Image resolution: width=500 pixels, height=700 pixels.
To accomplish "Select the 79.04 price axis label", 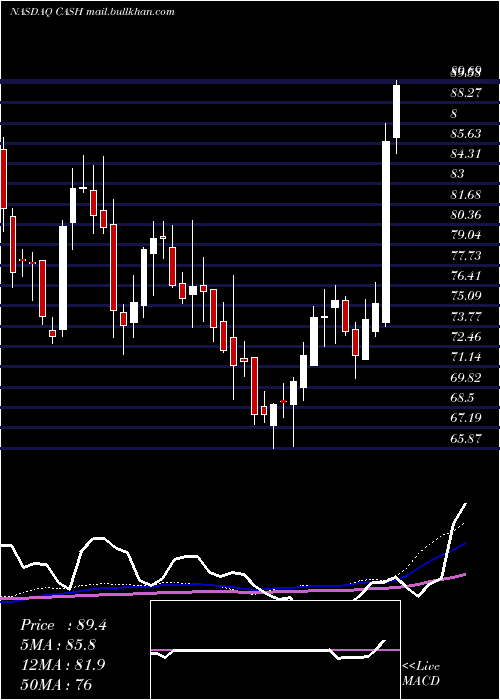I will pos(467,235).
